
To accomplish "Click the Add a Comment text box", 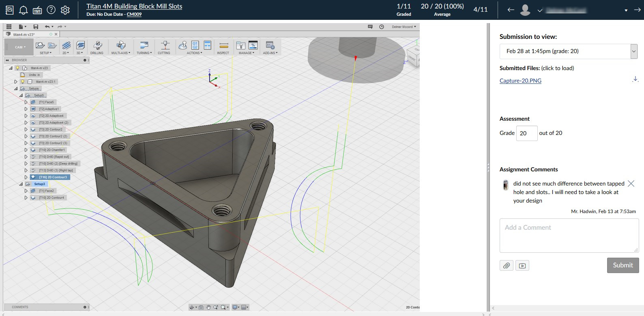I will point(569,235).
